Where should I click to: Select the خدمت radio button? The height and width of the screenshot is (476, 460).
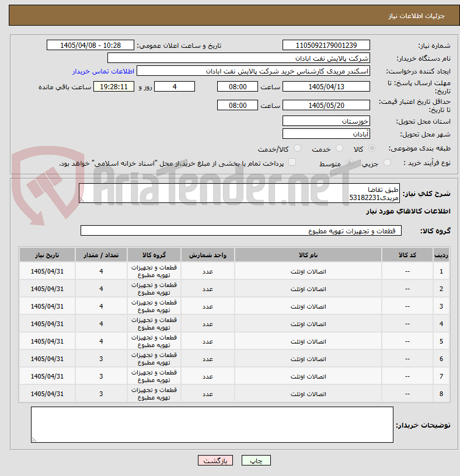click(339, 148)
